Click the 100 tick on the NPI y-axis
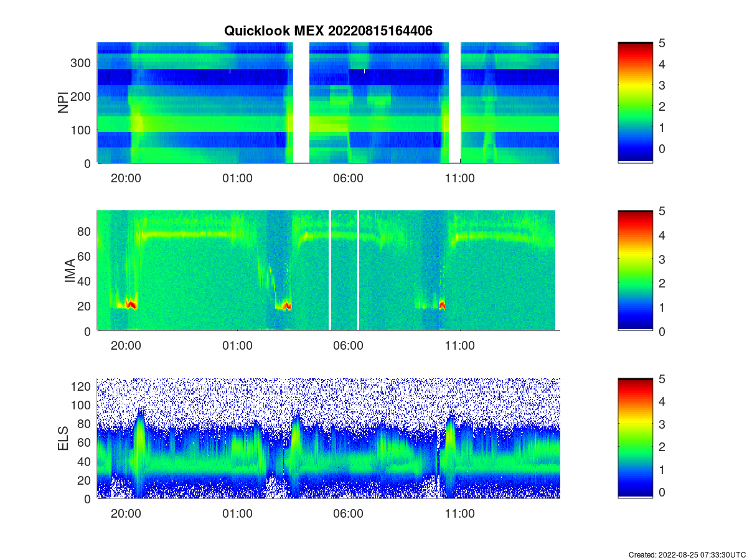Viewport: 747px width, 560px height. (82, 130)
